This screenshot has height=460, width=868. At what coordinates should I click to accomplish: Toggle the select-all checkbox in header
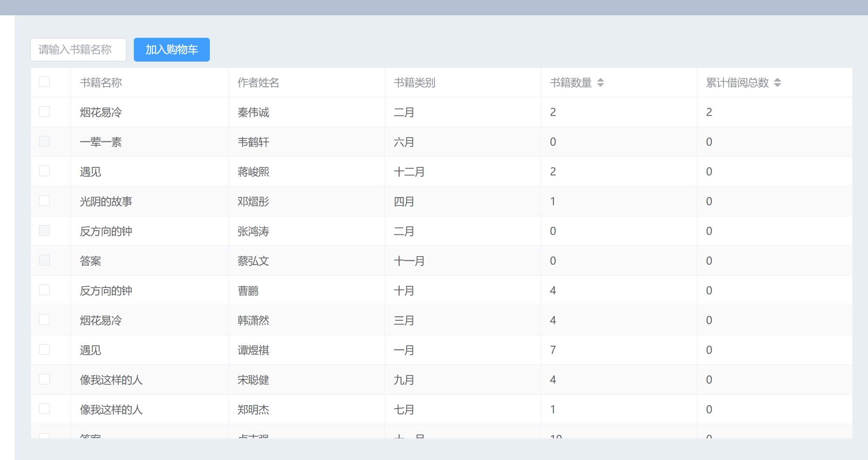click(x=45, y=82)
